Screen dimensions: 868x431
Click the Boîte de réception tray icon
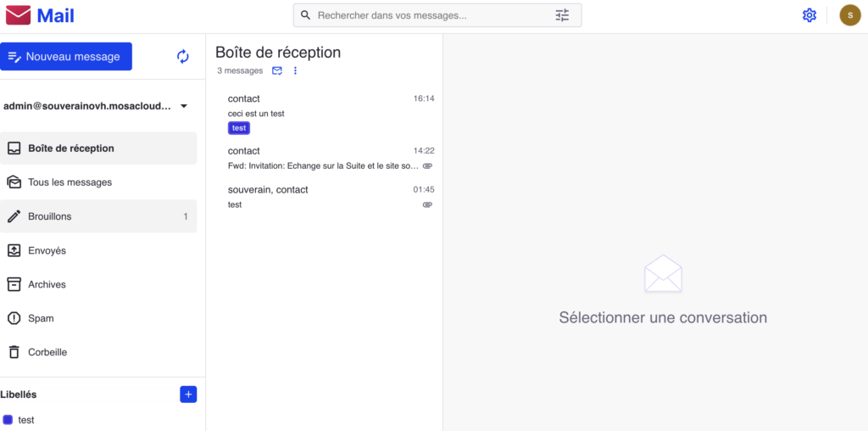click(x=14, y=148)
